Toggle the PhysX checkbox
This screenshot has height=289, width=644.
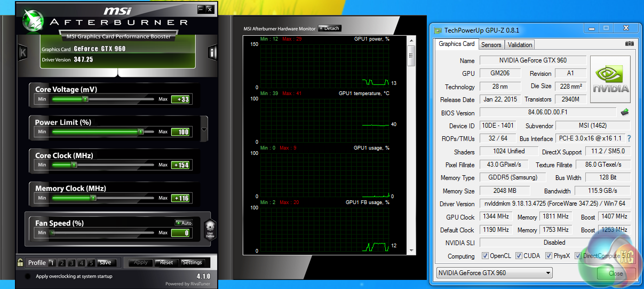click(x=549, y=256)
